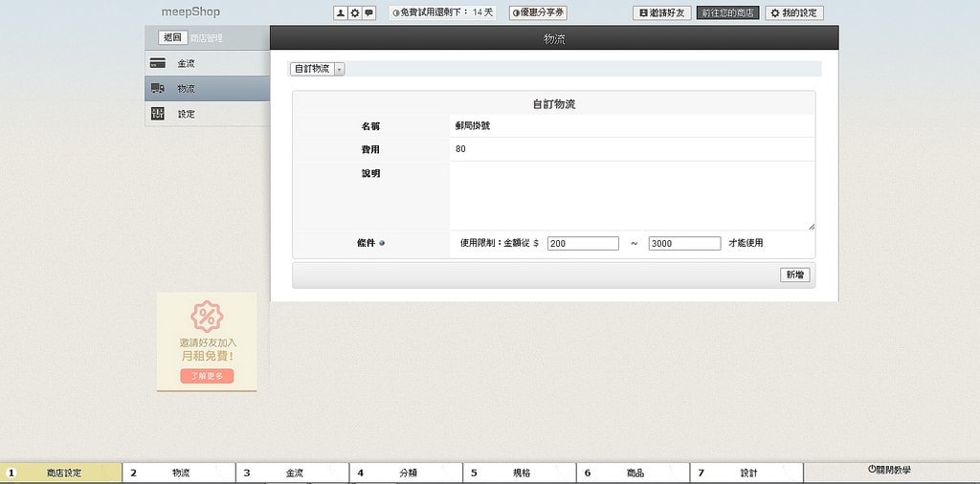The width and height of the screenshot is (980, 484).
Task: Click the 了解更多 link in promo banner
Action: [207, 376]
